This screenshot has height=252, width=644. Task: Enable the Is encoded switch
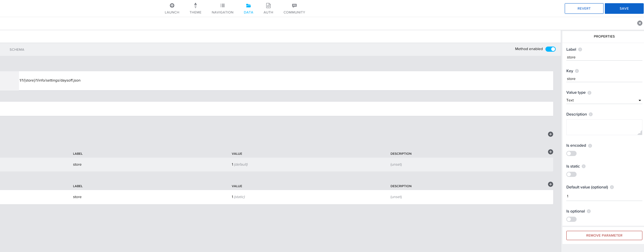click(x=571, y=153)
